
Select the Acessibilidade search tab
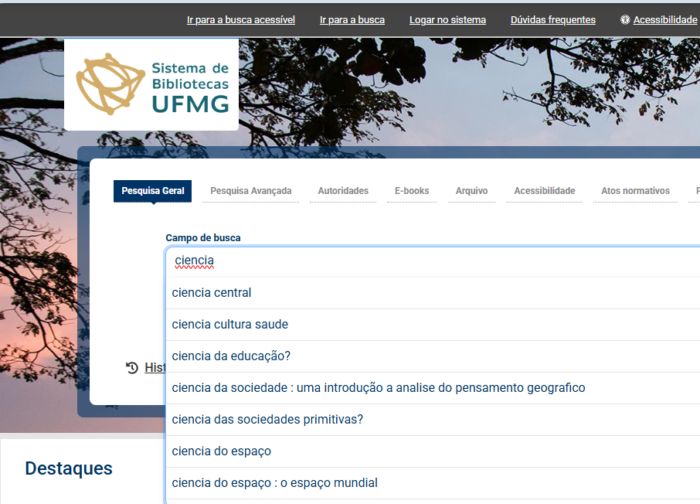click(544, 191)
